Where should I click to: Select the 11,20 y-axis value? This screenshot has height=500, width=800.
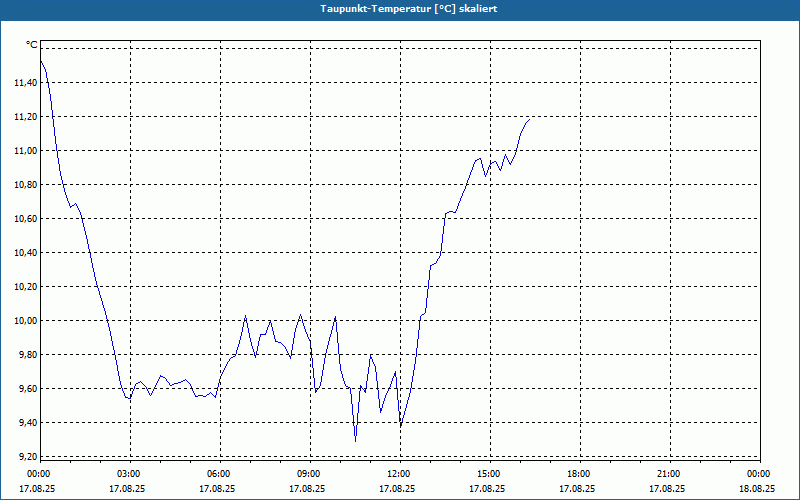pyautogui.click(x=26, y=117)
